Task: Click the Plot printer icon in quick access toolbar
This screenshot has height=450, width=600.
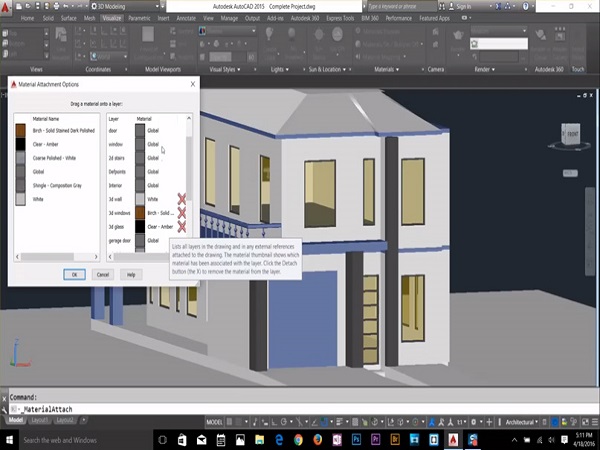Action: pos(56,6)
